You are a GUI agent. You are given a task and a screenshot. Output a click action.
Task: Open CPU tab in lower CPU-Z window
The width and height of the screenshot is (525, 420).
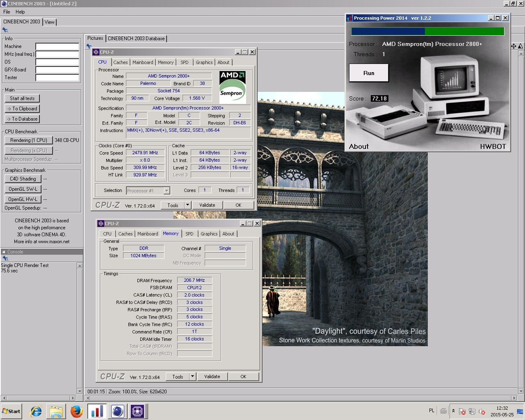(107, 234)
